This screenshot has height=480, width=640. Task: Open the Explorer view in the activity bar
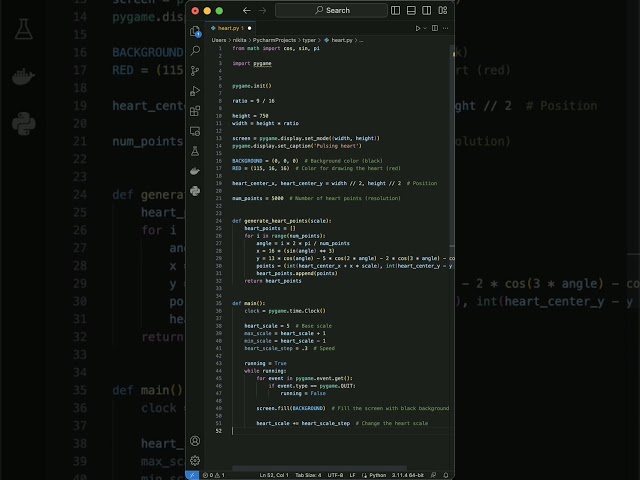click(x=195, y=31)
